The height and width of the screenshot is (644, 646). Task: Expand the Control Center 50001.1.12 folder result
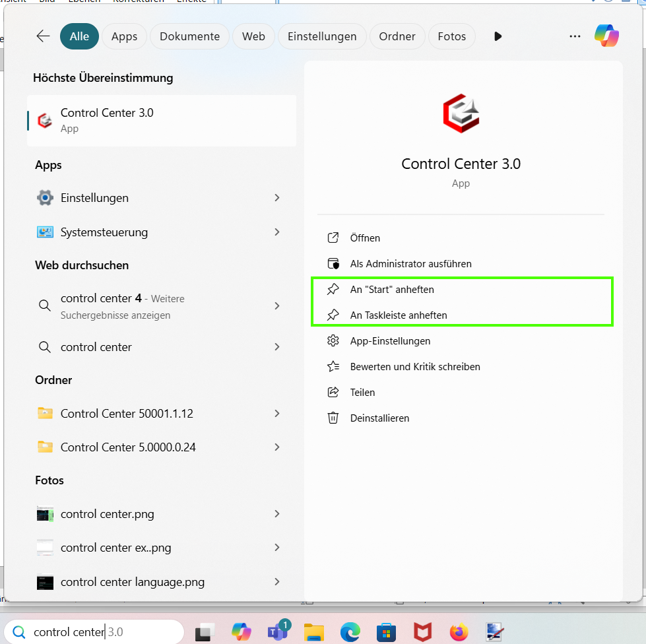pos(276,413)
